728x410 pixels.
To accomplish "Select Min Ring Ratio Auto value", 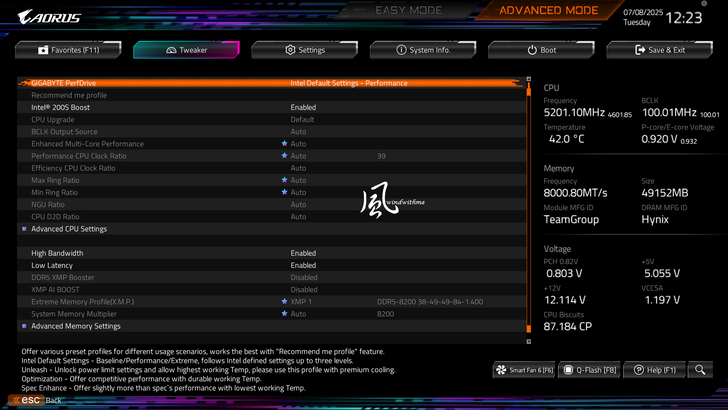I will click(298, 192).
